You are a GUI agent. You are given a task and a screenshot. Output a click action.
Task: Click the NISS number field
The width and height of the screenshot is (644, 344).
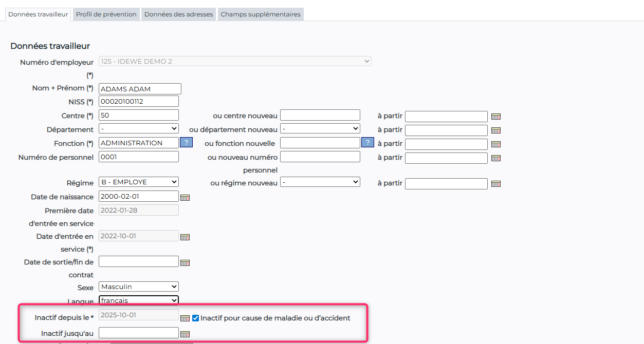[139, 102]
